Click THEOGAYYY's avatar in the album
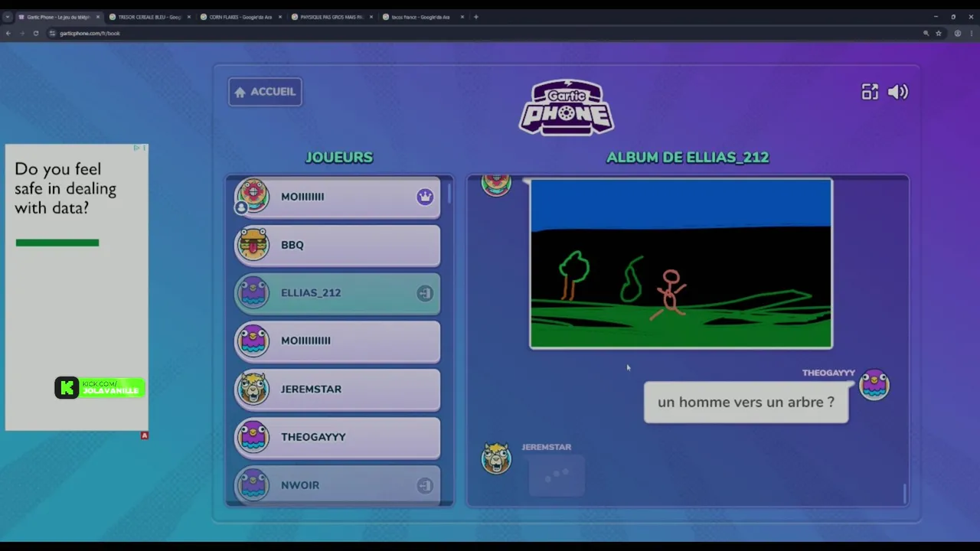Viewport: 980px width, 551px height. click(x=874, y=384)
